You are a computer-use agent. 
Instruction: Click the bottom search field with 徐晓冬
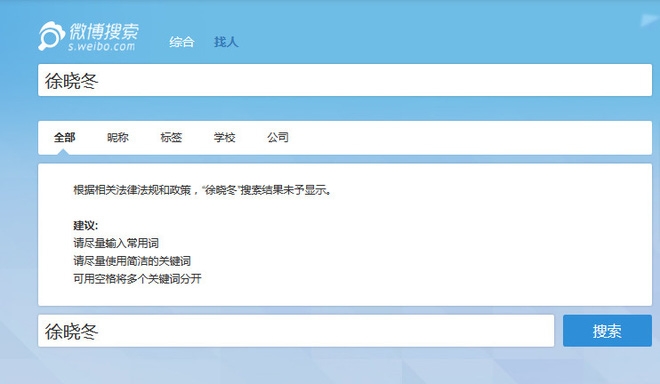pyautogui.click(x=296, y=331)
